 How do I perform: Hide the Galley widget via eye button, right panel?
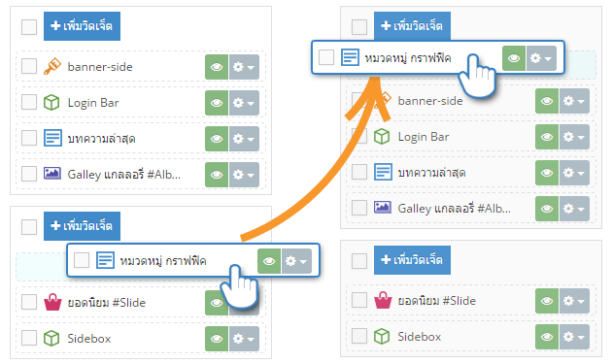click(547, 209)
